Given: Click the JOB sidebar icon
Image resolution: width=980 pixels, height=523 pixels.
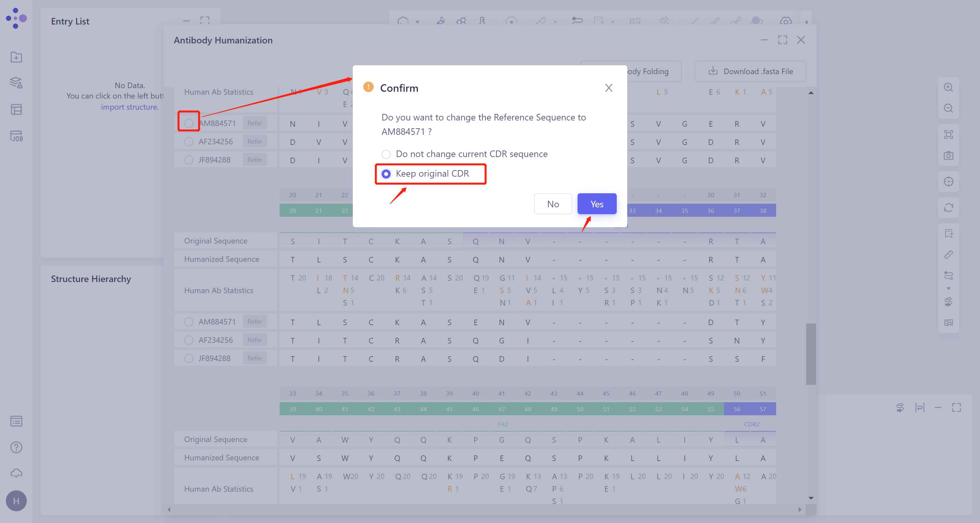Looking at the screenshot, I should click(16, 136).
